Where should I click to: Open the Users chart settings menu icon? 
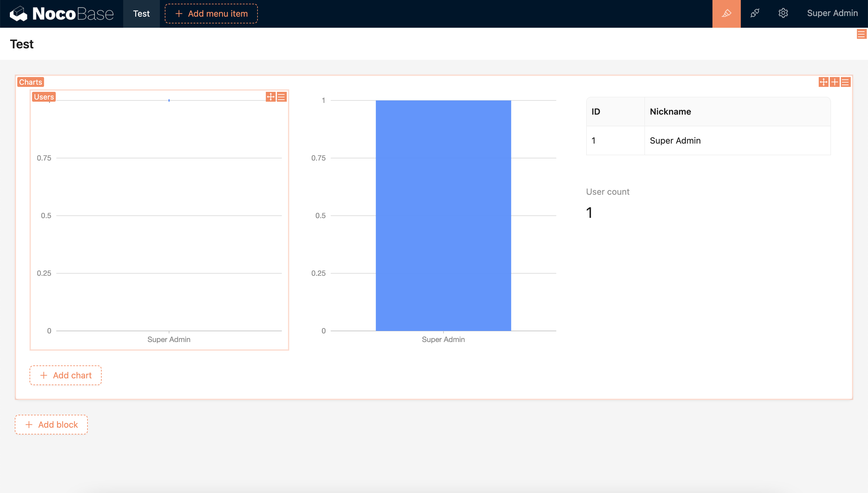tap(281, 97)
